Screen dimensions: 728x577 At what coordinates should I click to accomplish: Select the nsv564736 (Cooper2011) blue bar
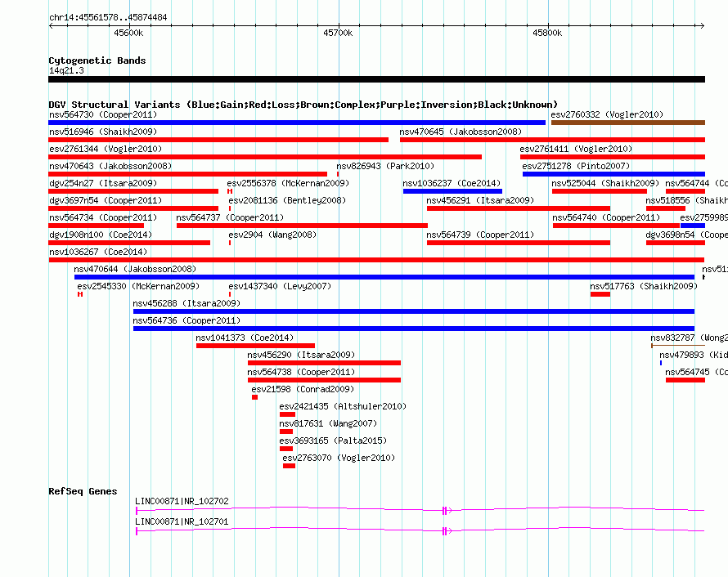[x=414, y=329]
